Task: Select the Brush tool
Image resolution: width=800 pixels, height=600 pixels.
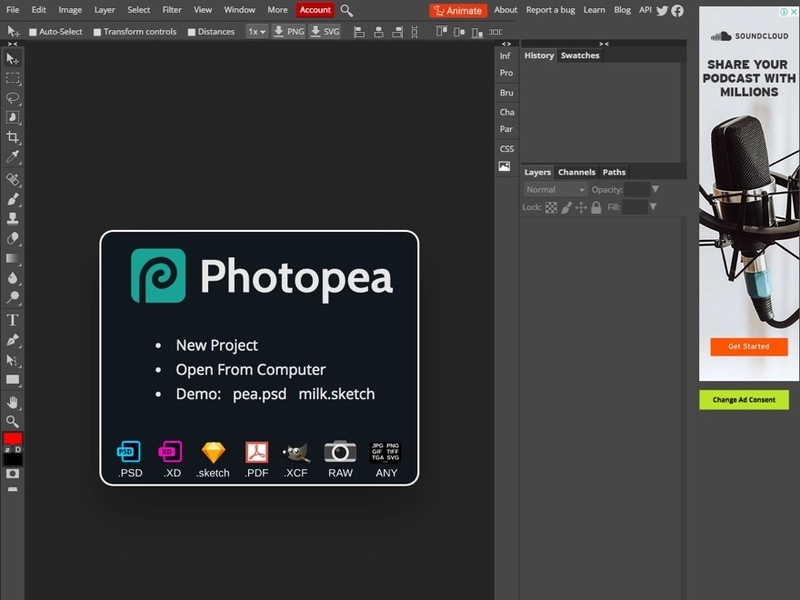Action: click(12, 199)
